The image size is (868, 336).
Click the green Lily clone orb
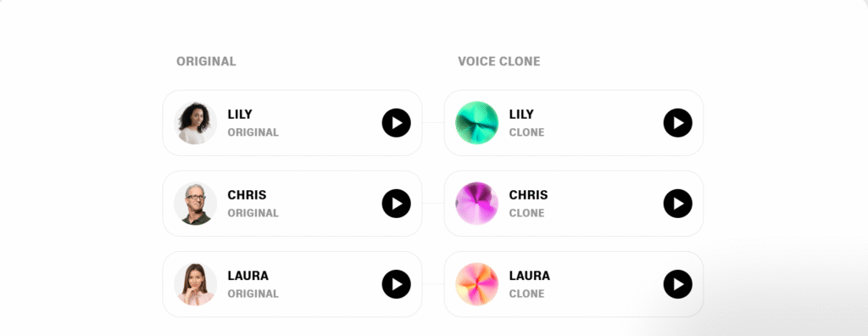tap(476, 122)
